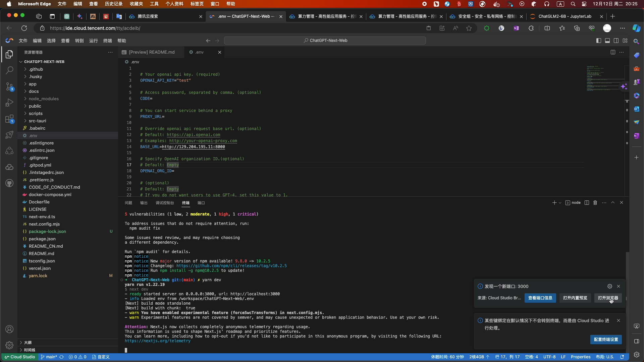
Task: Toggle primary sidebar visibility layout icon
Action: pyautogui.click(x=599, y=41)
